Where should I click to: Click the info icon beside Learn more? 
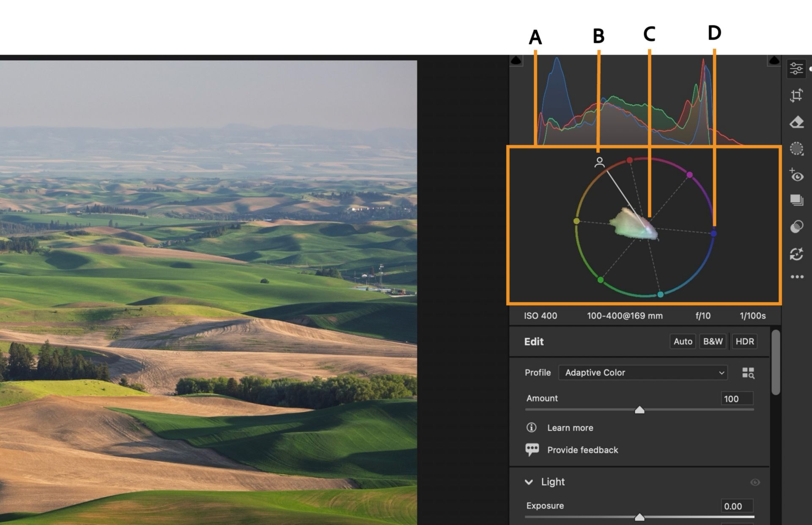[531, 428]
